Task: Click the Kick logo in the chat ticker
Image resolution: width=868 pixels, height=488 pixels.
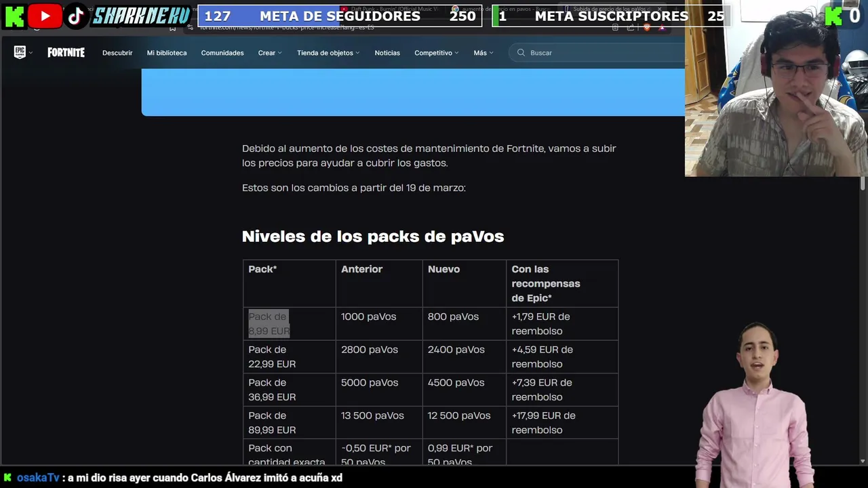Action: coord(7,478)
